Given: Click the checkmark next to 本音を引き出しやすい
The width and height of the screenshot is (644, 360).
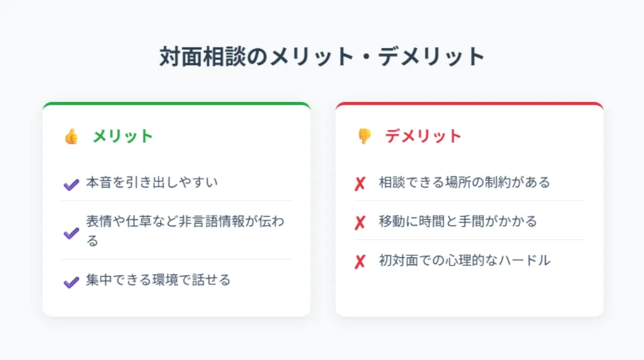Looking at the screenshot, I should point(71,184).
